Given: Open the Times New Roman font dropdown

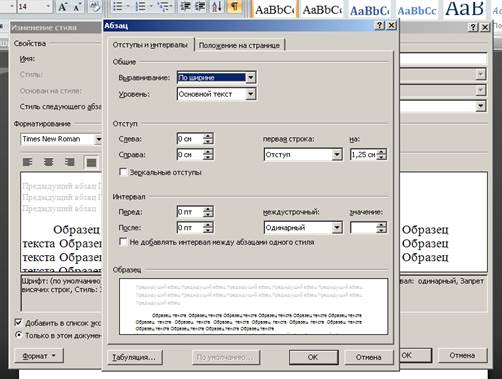Looking at the screenshot, I should 98,139.
